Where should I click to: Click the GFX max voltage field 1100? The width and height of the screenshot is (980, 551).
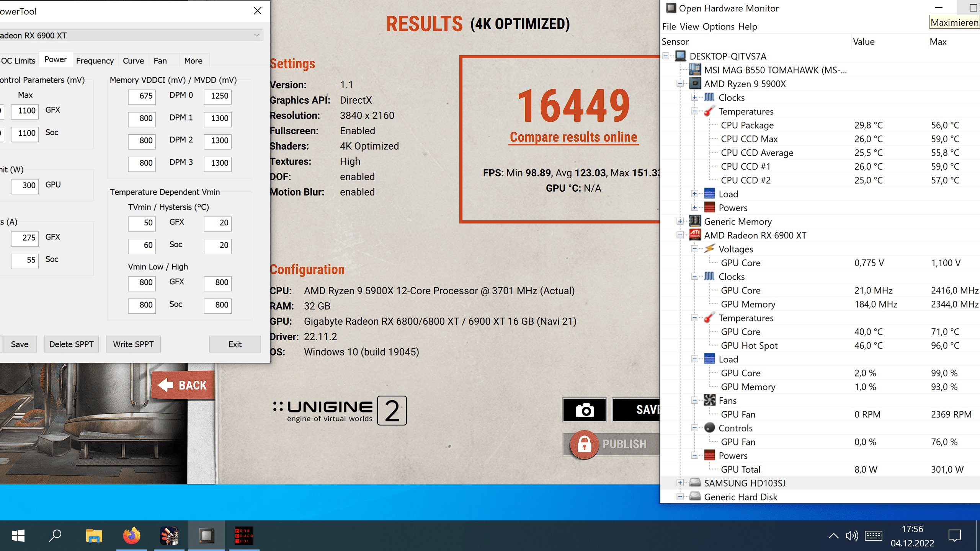(x=25, y=111)
